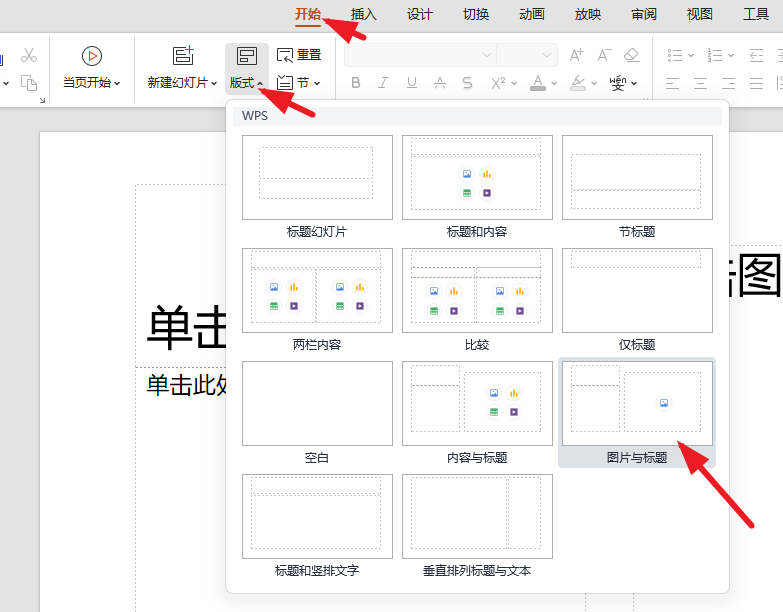This screenshot has height=612, width=783.
Task: Click the numbered list icon
Action: pyautogui.click(x=715, y=55)
